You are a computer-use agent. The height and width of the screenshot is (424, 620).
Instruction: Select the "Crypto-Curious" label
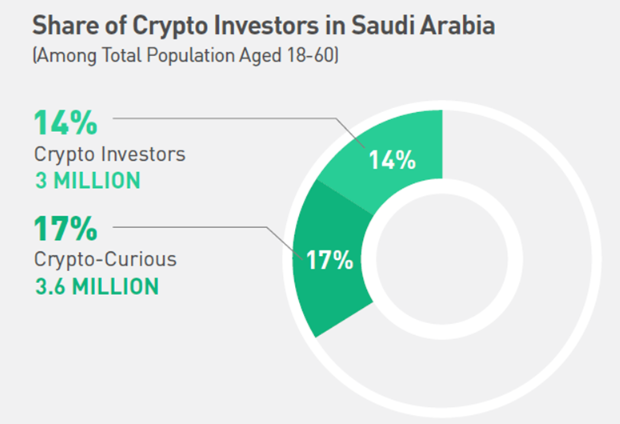[x=105, y=260]
